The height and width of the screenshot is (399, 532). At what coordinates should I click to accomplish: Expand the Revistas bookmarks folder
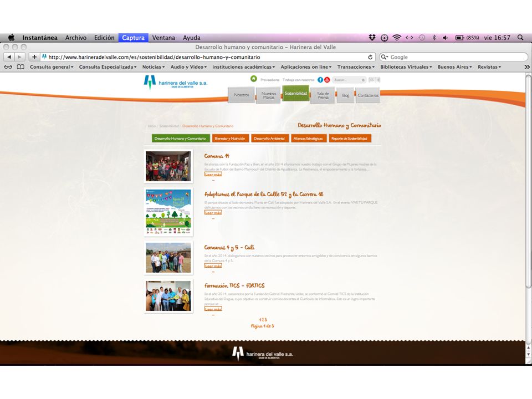(489, 67)
